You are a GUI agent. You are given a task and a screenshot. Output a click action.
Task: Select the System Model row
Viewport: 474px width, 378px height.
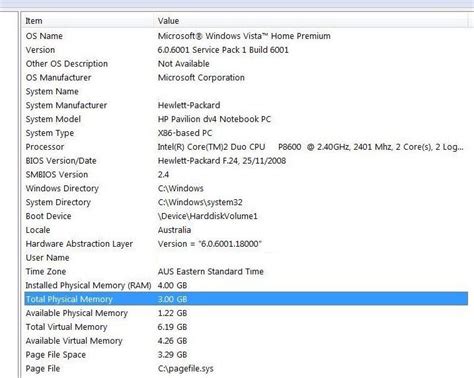point(246,119)
